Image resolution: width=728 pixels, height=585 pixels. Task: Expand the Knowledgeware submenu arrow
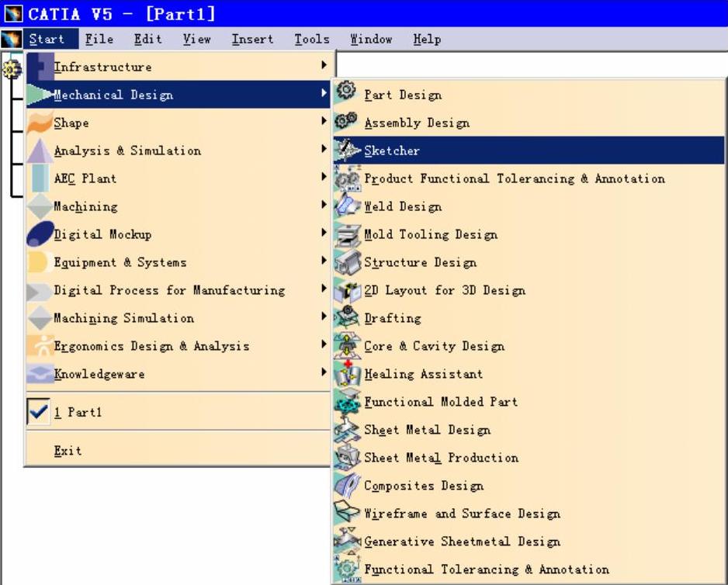coord(324,372)
